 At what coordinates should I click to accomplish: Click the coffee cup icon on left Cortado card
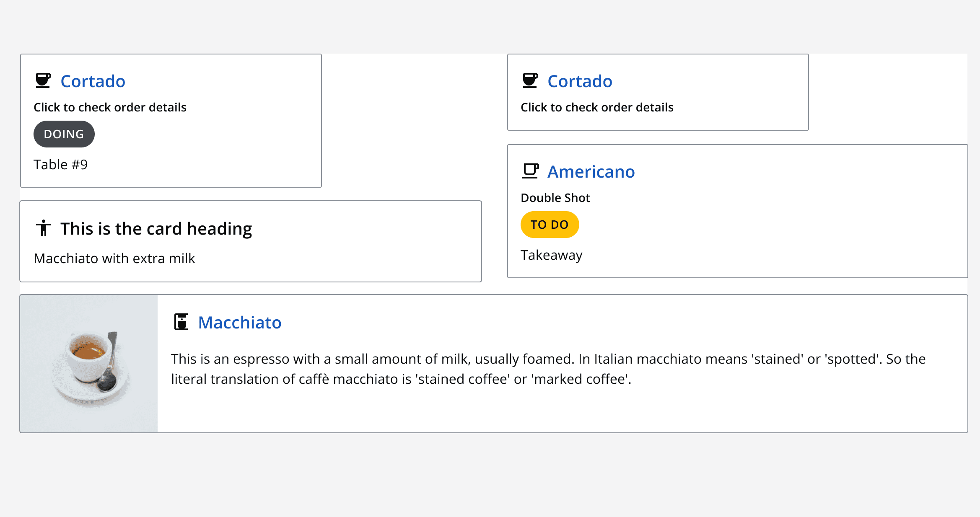44,80
